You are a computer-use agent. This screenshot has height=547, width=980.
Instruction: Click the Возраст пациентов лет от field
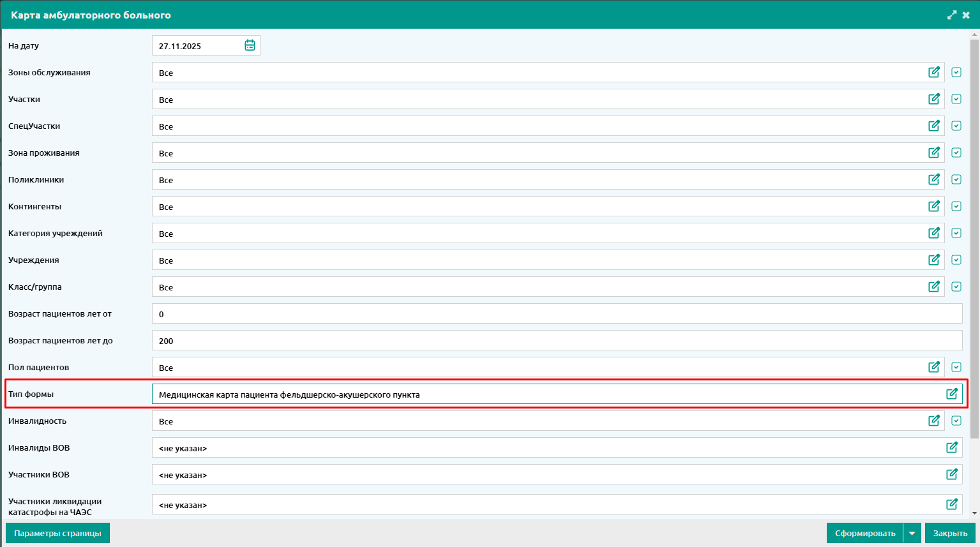click(557, 313)
